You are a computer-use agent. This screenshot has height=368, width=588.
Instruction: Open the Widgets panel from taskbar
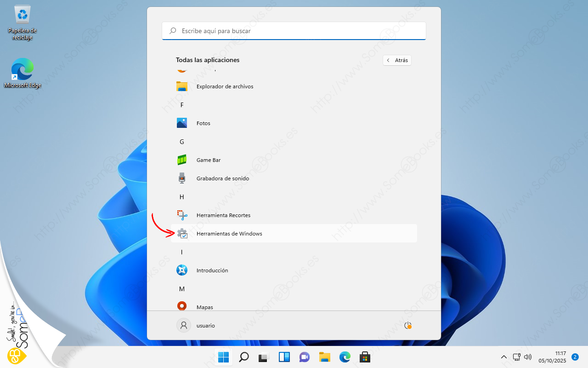[x=284, y=357]
